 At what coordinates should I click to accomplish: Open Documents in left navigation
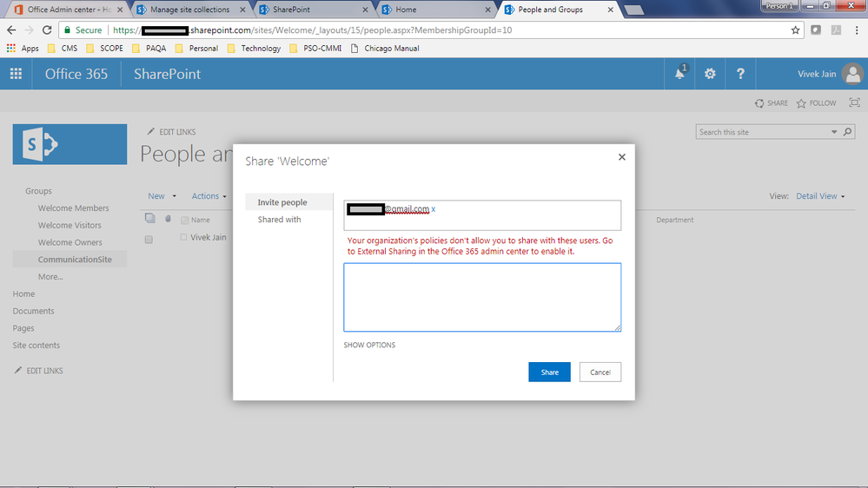point(34,311)
